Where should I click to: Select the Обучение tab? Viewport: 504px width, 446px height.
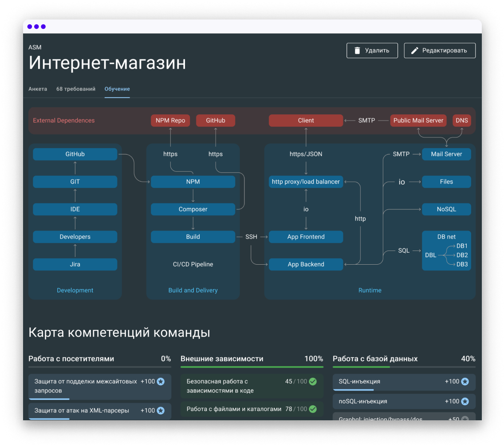point(117,89)
